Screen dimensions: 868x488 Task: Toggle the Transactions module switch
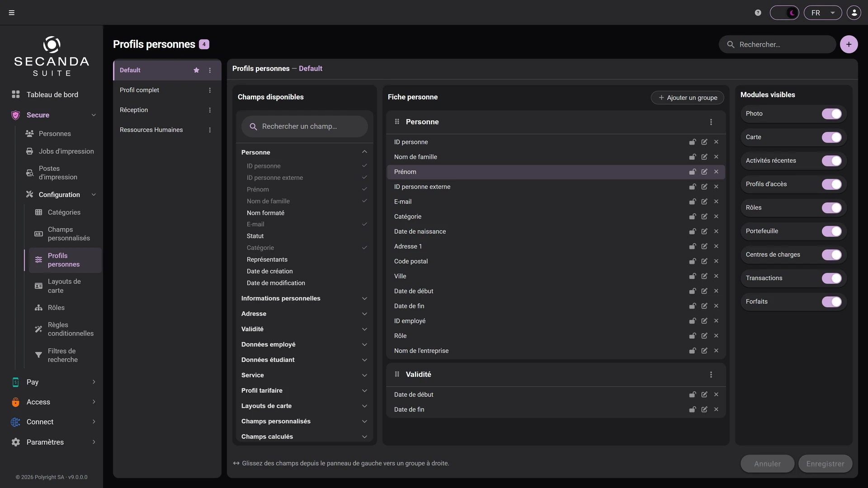[831, 278]
